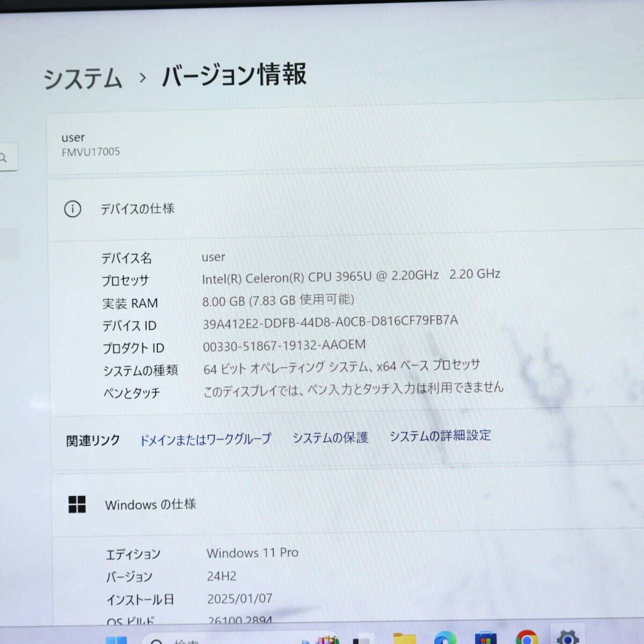The width and height of the screenshot is (644, 644).
Task: Click the Settings gear taskbar icon
Action: pyautogui.click(x=568, y=636)
